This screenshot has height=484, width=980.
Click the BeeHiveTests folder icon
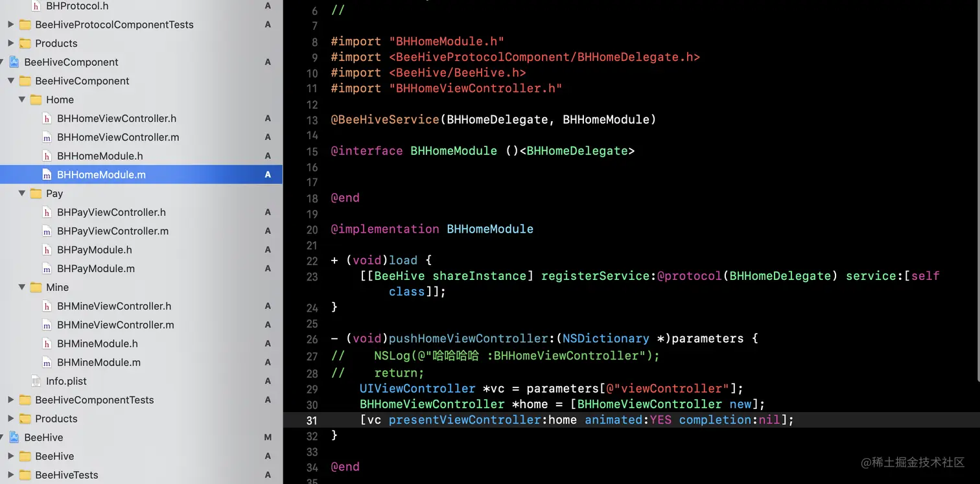tap(25, 475)
